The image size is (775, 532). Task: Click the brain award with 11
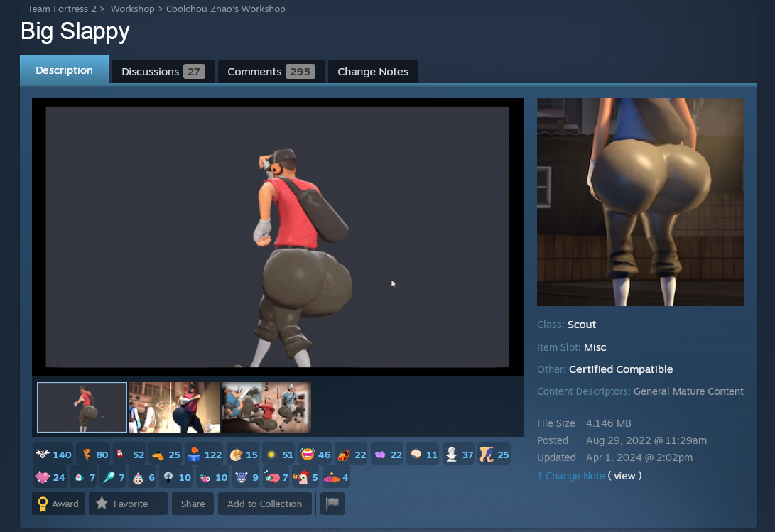pos(423,455)
